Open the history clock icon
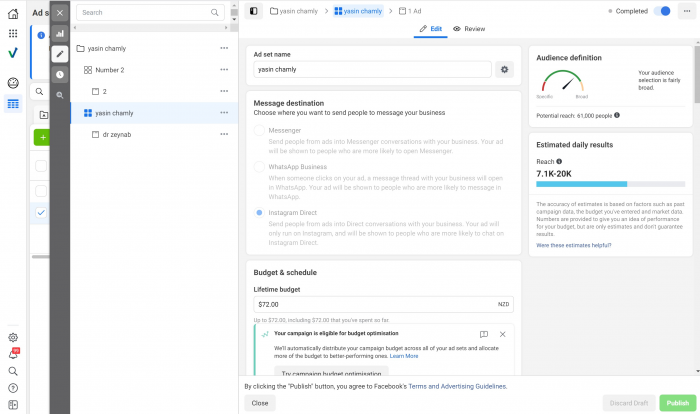 click(x=60, y=74)
